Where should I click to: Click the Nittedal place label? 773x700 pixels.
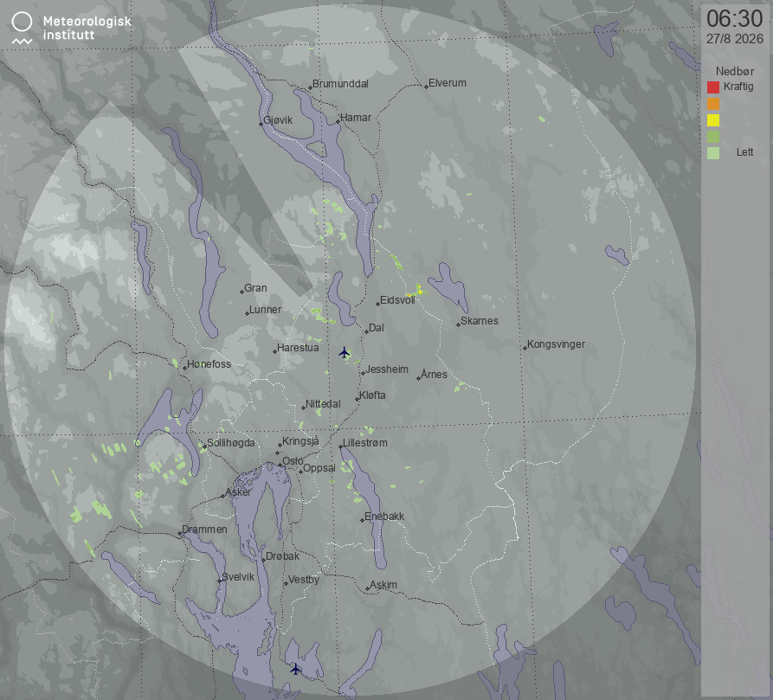coord(323,404)
